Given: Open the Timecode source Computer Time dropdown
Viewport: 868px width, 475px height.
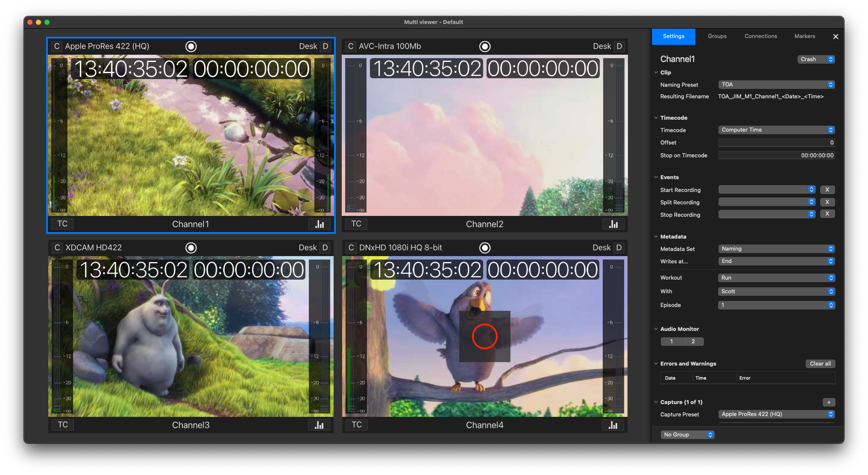Looking at the screenshot, I should pos(776,130).
